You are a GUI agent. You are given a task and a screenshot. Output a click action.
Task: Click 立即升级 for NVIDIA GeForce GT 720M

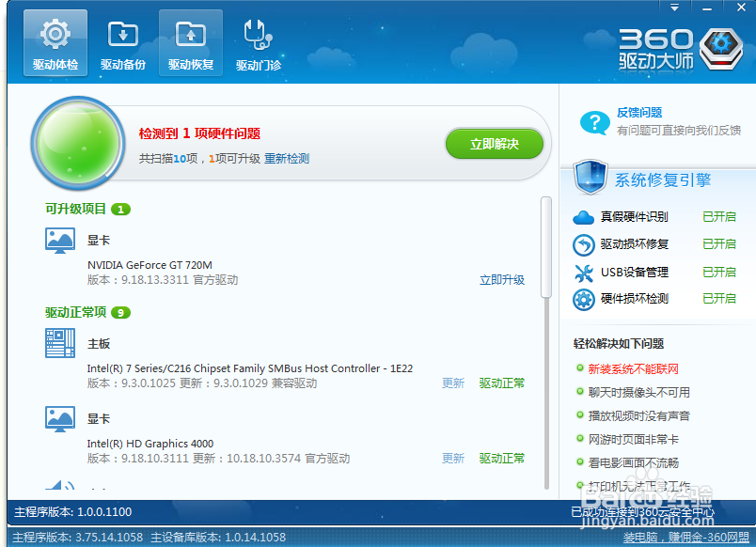point(502,280)
